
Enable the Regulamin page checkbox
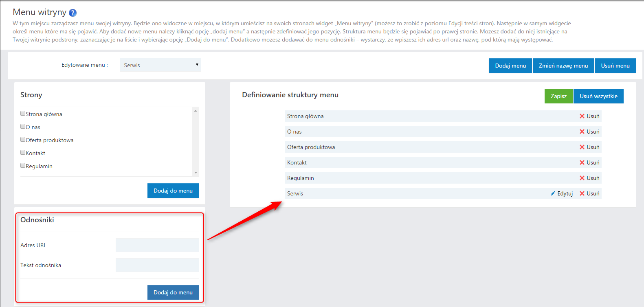click(x=23, y=166)
